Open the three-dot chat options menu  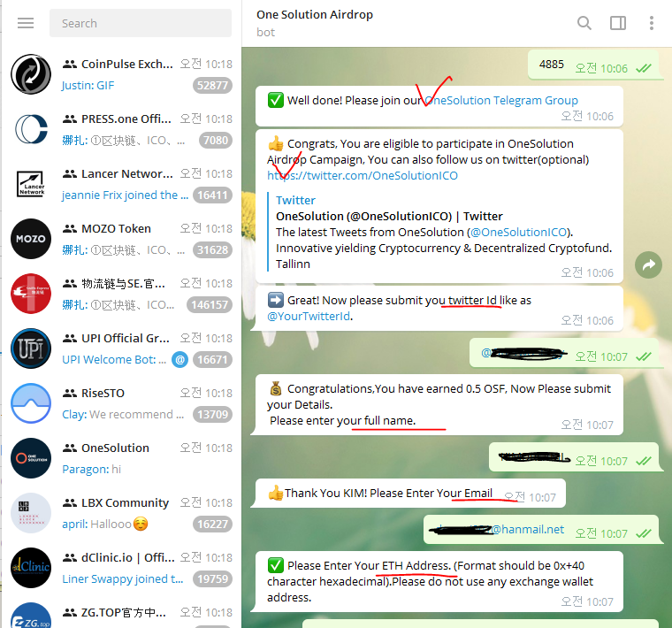click(651, 23)
